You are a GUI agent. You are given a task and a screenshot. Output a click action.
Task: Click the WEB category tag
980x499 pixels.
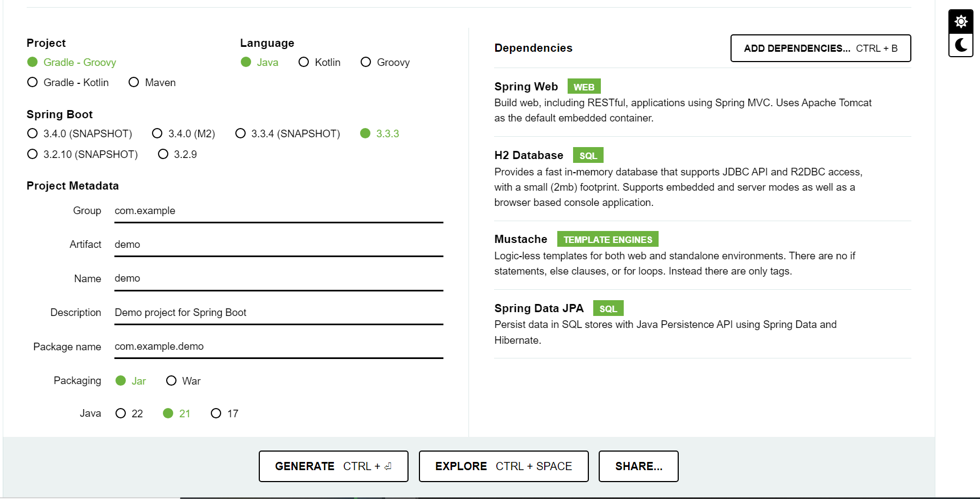(x=584, y=87)
